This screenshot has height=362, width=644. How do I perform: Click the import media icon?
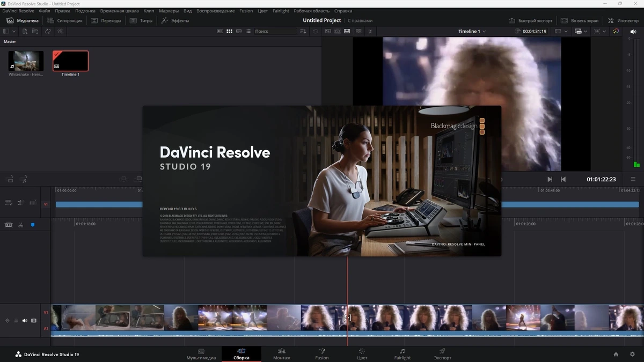click(x=25, y=31)
